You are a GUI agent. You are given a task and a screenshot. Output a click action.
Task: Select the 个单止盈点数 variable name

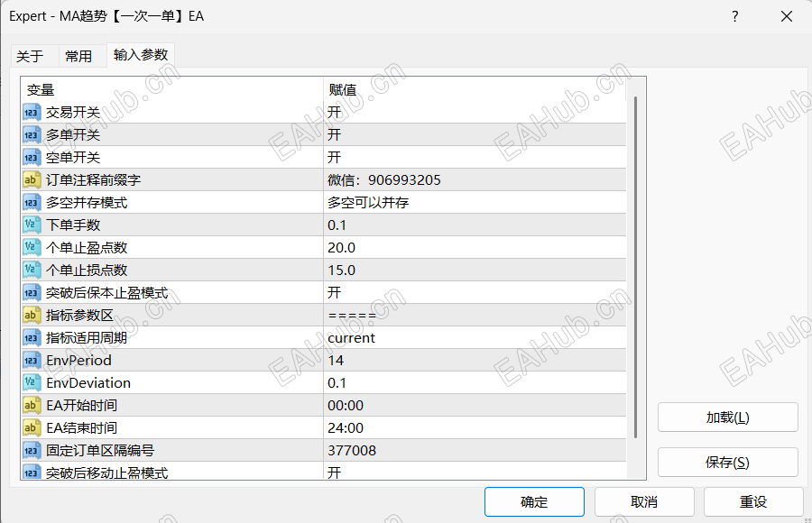click(87, 247)
